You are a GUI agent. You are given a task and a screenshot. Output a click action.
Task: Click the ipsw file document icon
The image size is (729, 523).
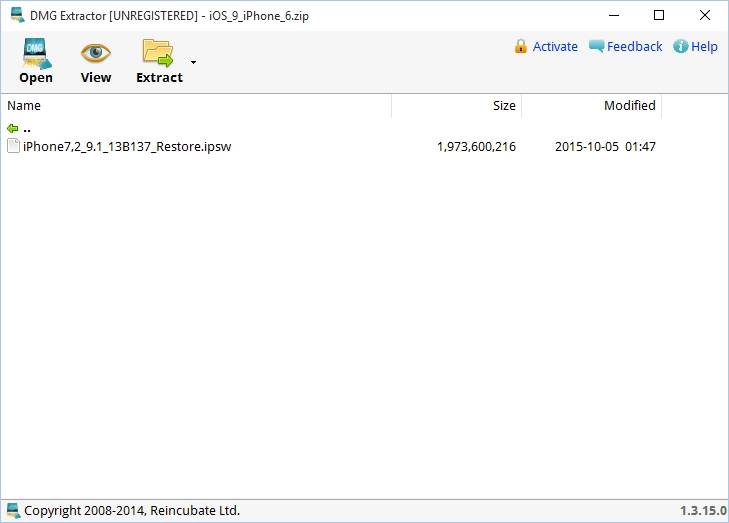click(x=13, y=146)
